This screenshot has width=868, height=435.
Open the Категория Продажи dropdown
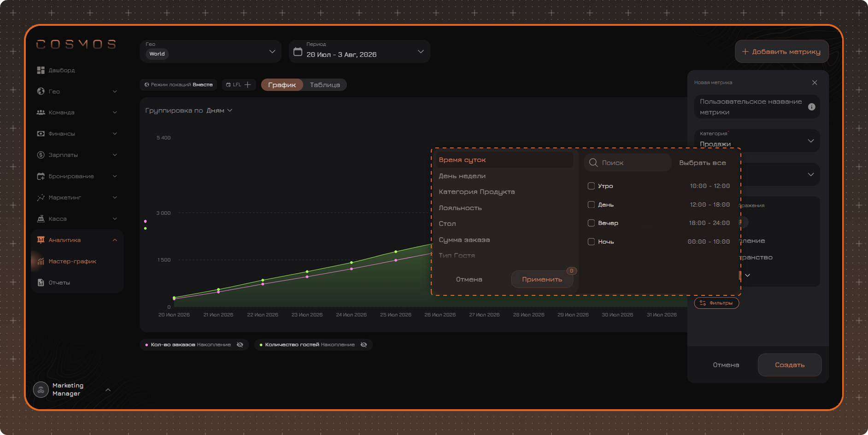click(x=757, y=141)
